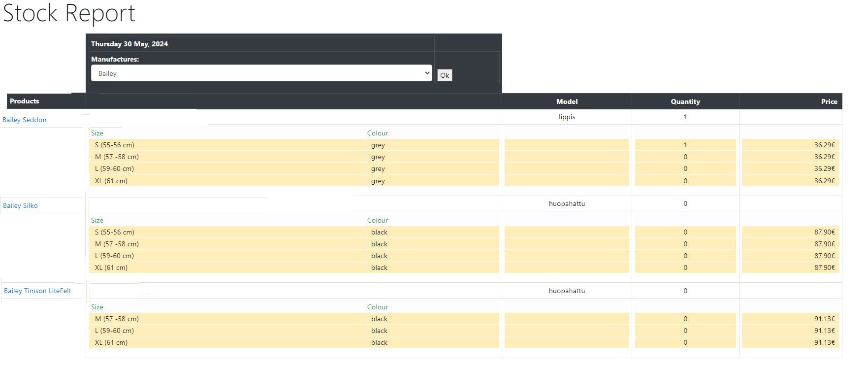This screenshot has width=868, height=367.
Task: Click the Size label under Bailey Silko
Action: click(97, 220)
